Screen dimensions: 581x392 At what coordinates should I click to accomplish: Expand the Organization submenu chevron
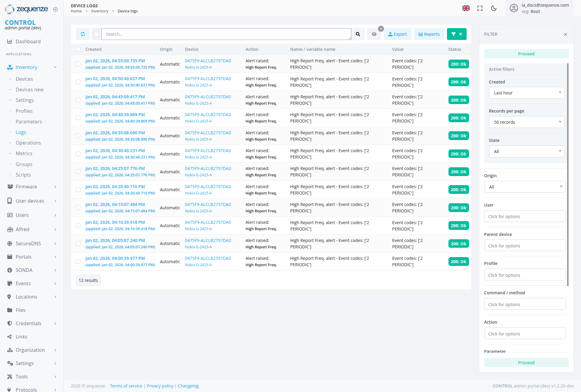tap(55, 350)
